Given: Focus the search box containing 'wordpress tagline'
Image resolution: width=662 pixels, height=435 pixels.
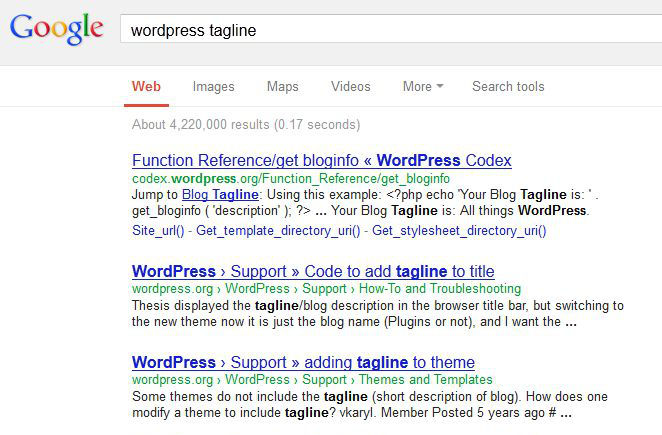Looking at the screenshot, I should 391,29.
